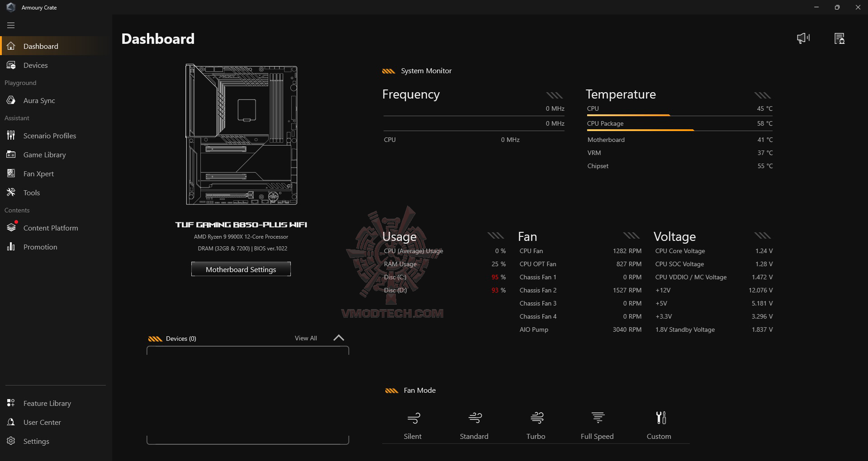Open the report search icon at top right

pos(840,38)
